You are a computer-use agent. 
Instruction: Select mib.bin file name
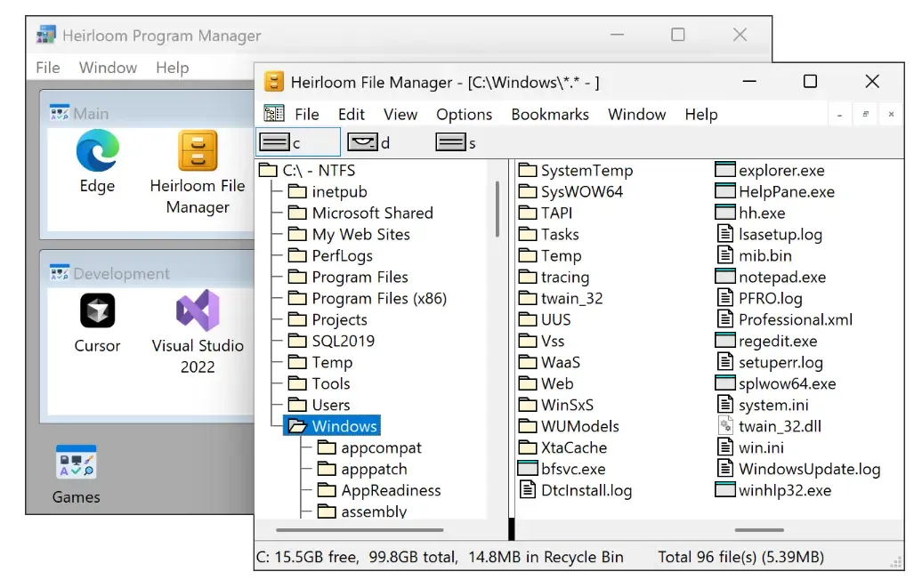point(765,256)
